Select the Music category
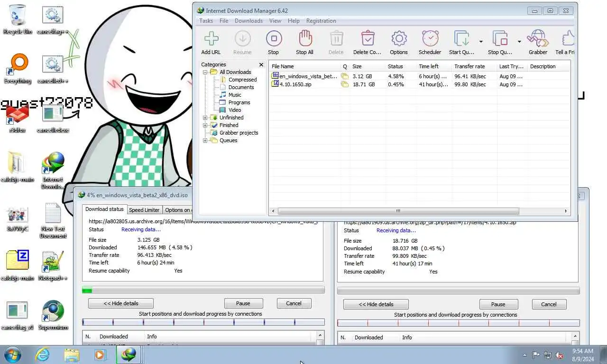The height and width of the screenshot is (364, 607). pos(235,95)
